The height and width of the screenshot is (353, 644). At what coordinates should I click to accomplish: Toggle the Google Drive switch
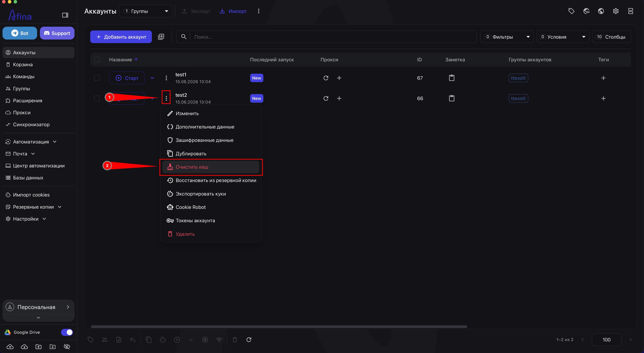(x=67, y=332)
